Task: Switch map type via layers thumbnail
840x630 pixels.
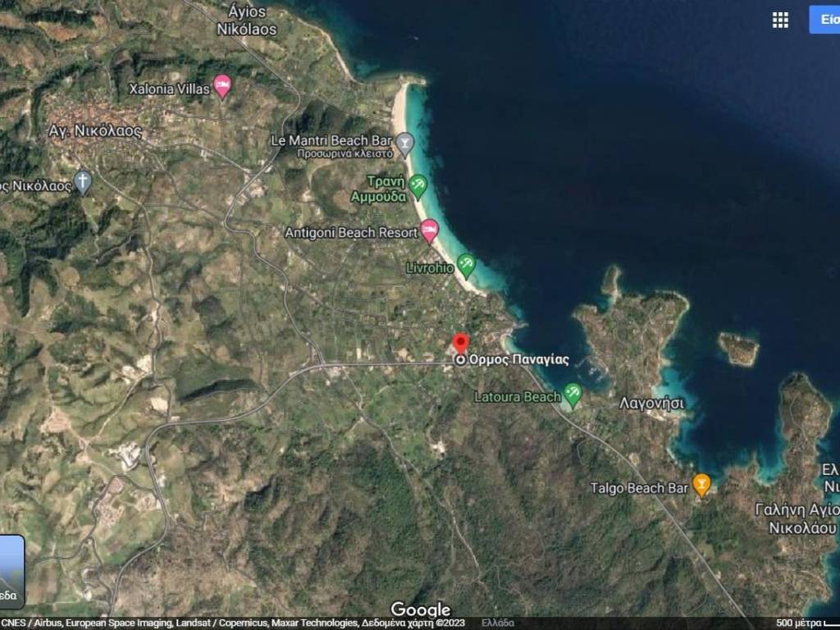Action: (11, 571)
